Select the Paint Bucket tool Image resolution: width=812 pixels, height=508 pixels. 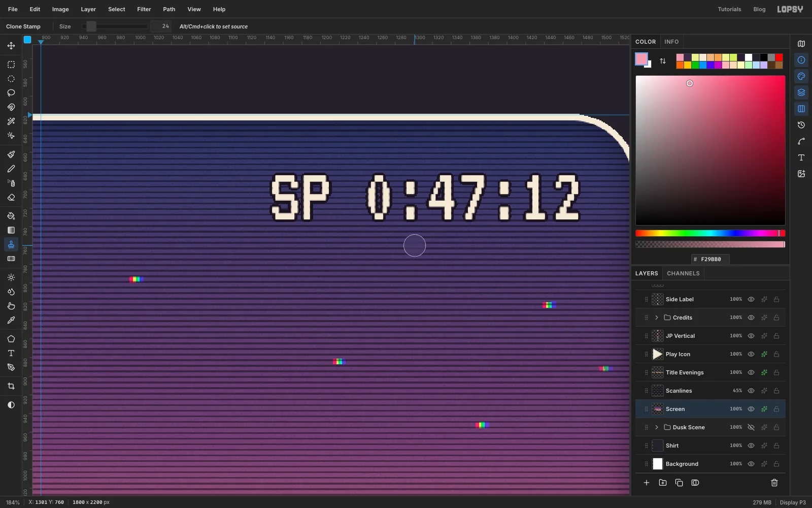pyautogui.click(x=11, y=216)
